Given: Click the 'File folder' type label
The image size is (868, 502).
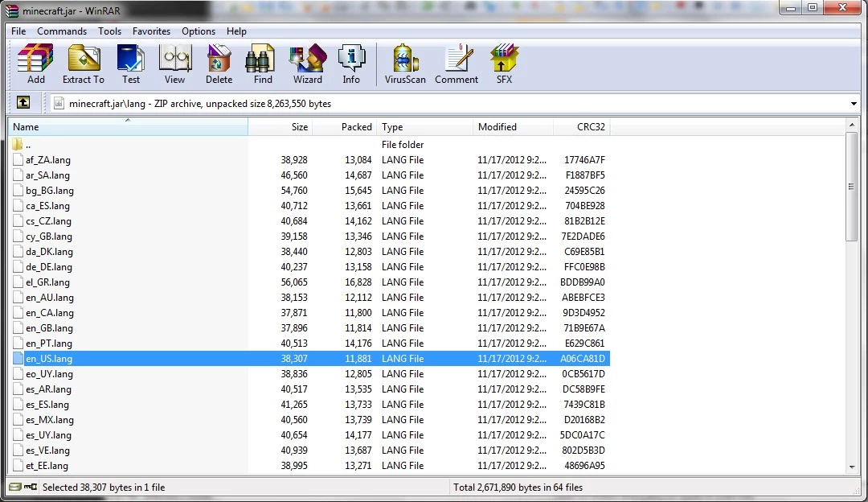Looking at the screenshot, I should pyautogui.click(x=403, y=145).
